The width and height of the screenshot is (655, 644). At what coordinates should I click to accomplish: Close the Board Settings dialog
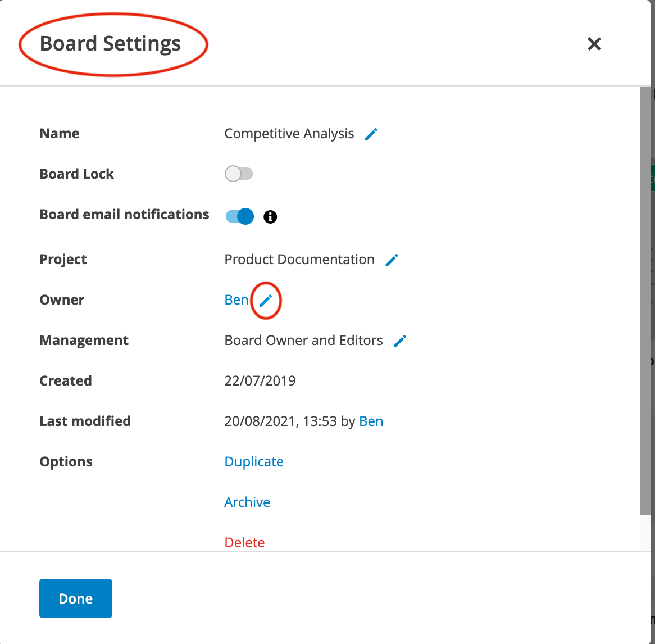point(594,44)
